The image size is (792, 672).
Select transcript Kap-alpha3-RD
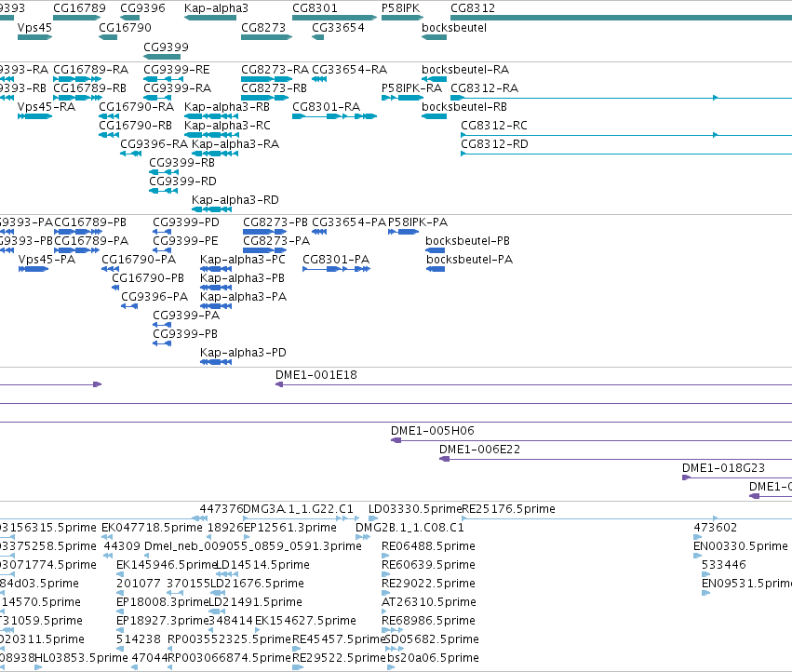point(235,199)
